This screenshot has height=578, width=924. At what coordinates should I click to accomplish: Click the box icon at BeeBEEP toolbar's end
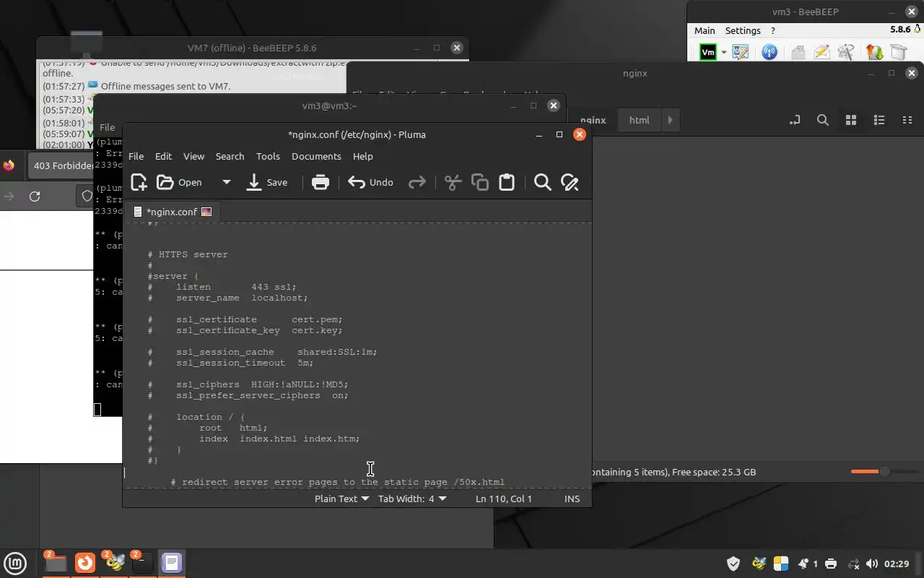click(x=898, y=52)
